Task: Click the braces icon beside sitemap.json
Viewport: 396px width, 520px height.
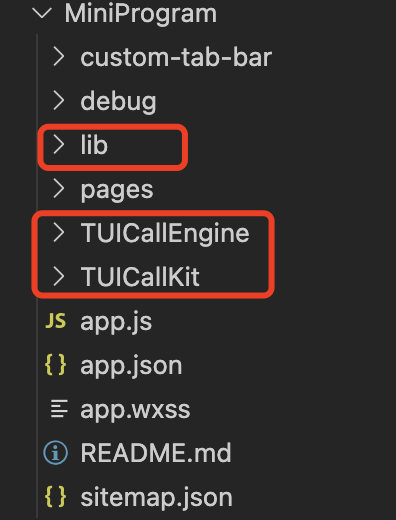Action: (x=55, y=497)
